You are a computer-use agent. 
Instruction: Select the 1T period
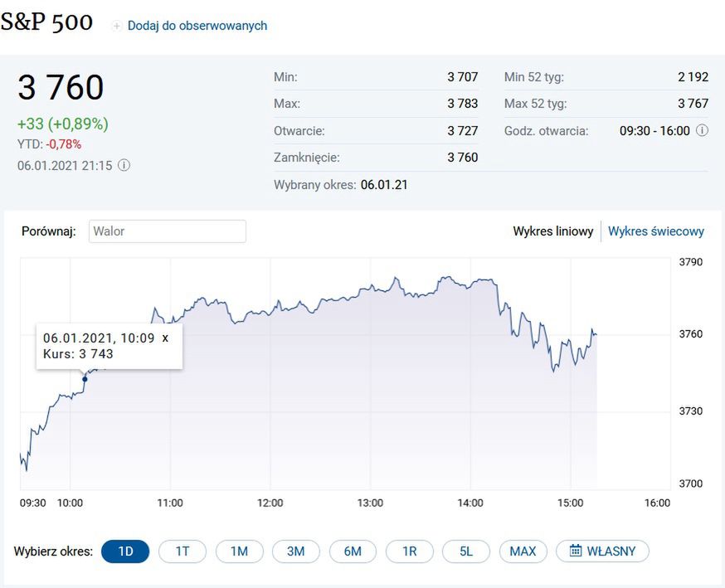tap(182, 551)
